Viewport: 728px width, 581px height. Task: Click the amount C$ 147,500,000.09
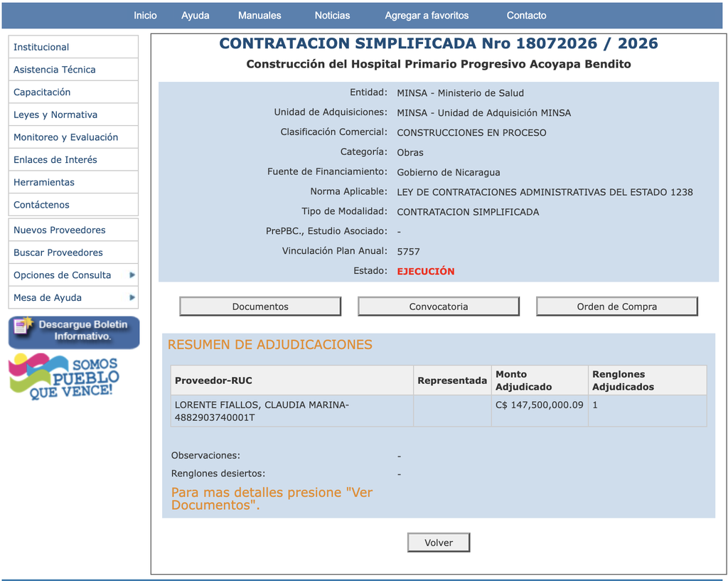point(540,405)
